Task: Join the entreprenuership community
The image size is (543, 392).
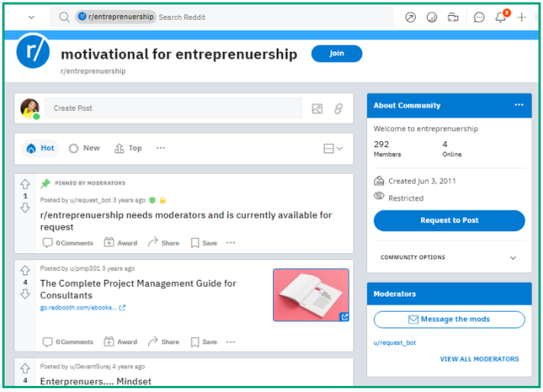Action: 336,53
